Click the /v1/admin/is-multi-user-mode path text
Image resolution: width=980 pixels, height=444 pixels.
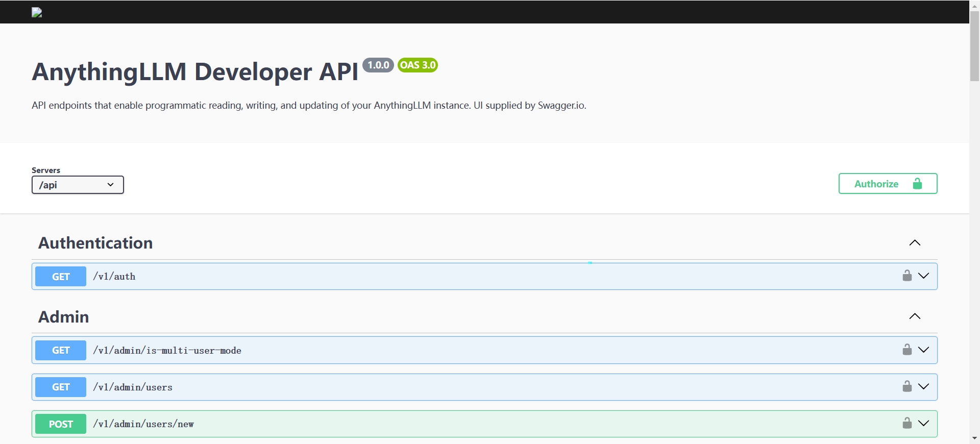click(167, 351)
